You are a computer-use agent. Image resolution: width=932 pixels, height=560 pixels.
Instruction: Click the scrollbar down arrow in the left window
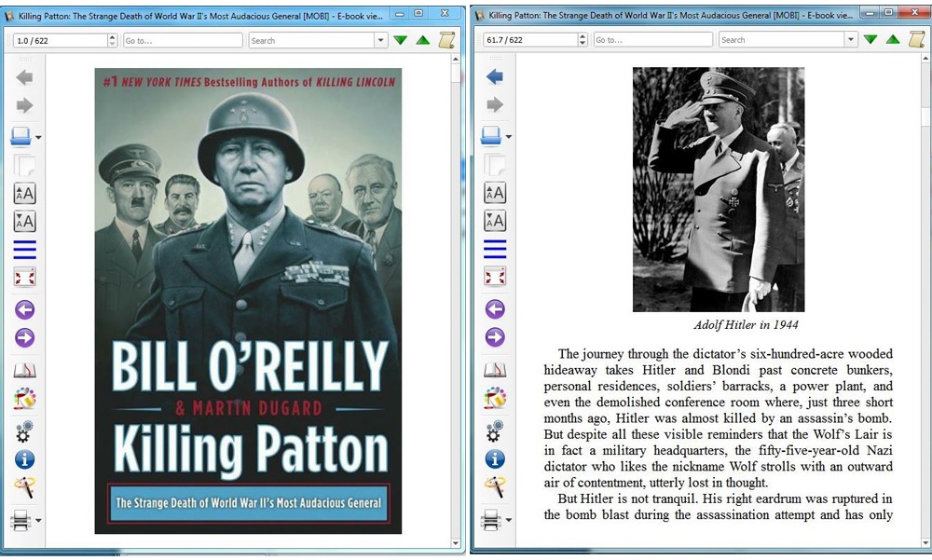(x=456, y=542)
